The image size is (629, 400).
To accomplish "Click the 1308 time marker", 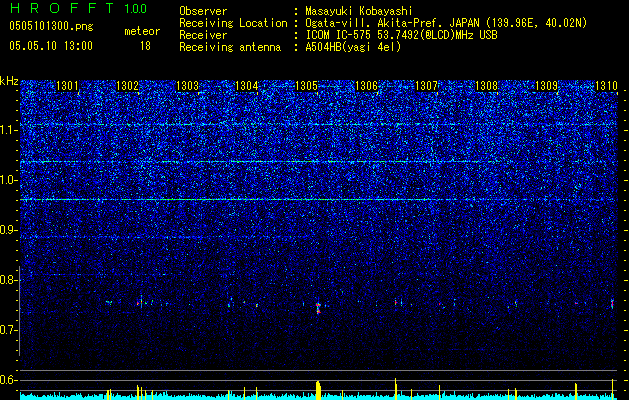I will (x=486, y=85).
